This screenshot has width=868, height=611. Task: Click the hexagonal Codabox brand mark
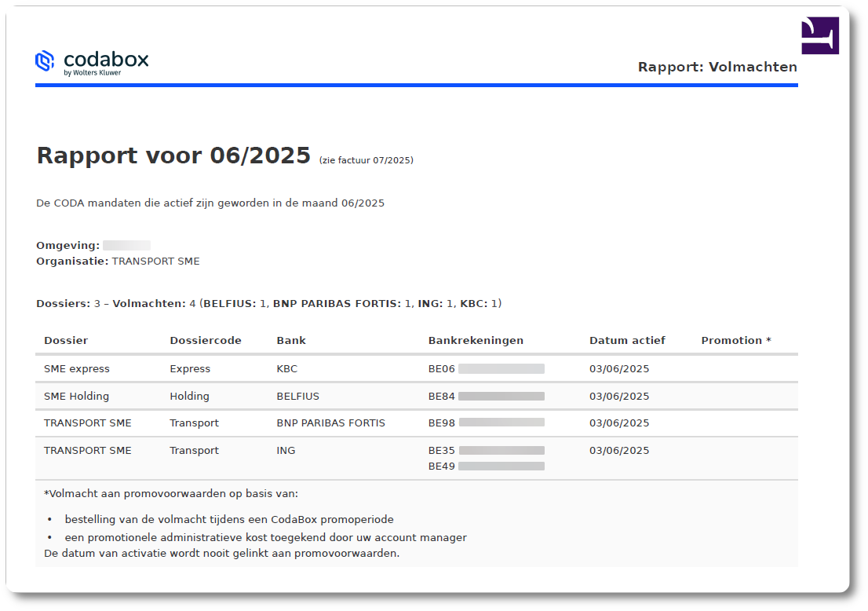[46, 60]
